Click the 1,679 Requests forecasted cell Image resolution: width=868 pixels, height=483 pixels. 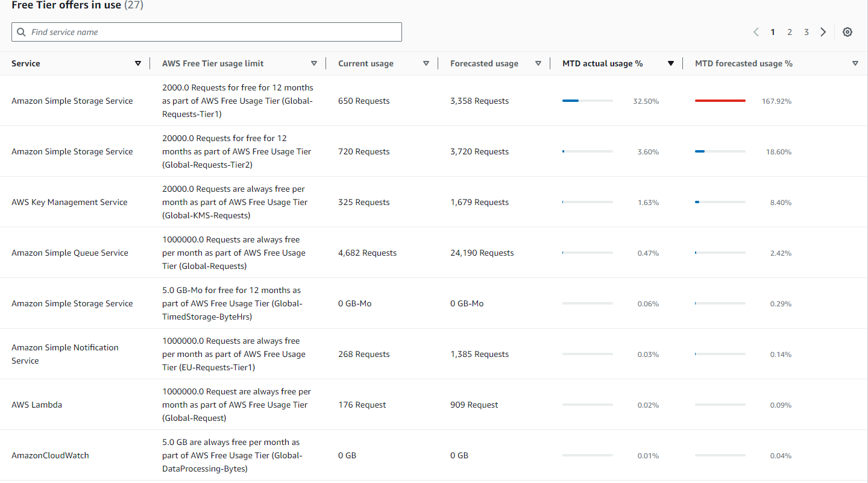point(480,202)
